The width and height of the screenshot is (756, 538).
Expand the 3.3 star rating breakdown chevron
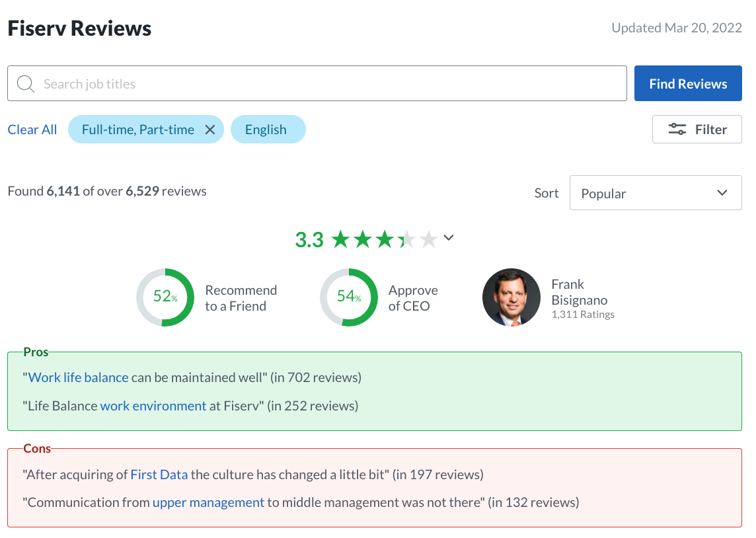point(449,238)
